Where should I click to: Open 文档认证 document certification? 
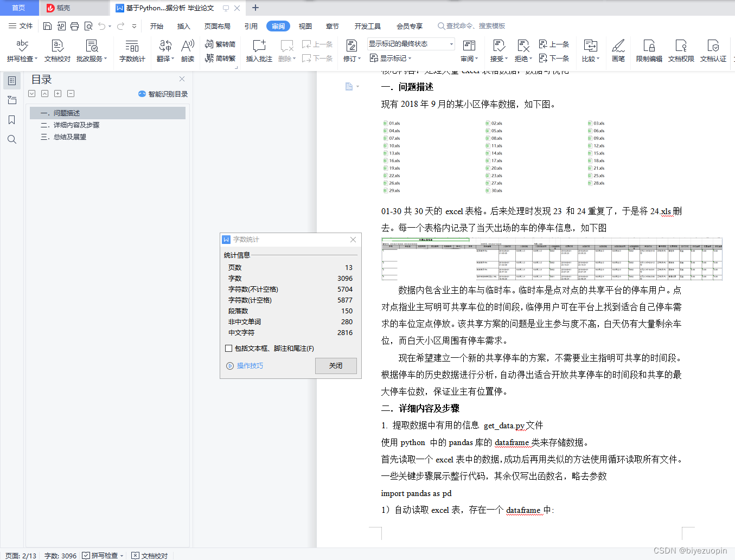[713, 52]
